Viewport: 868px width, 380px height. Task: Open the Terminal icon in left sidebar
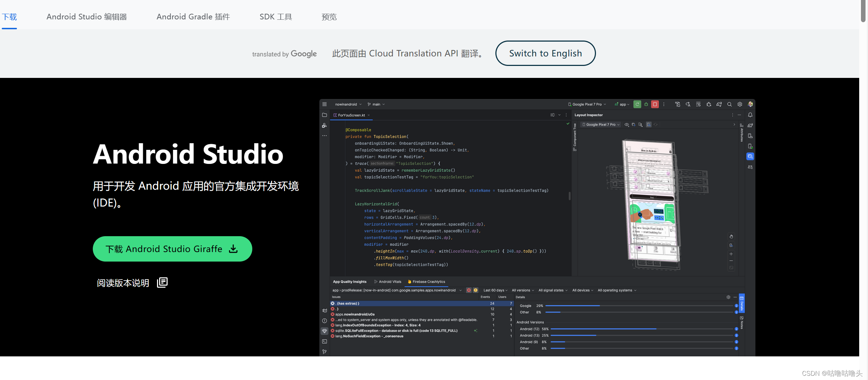(324, 341)
